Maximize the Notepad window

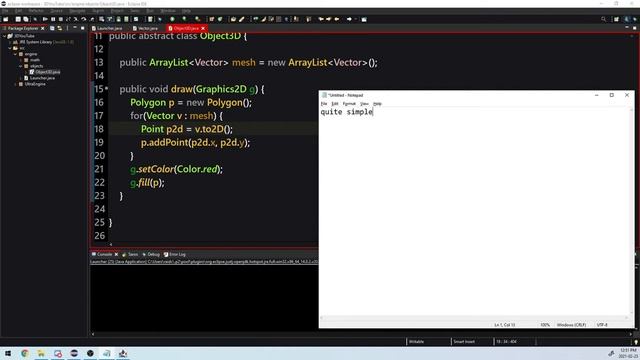pyautogui.click(x=611, y=95)
